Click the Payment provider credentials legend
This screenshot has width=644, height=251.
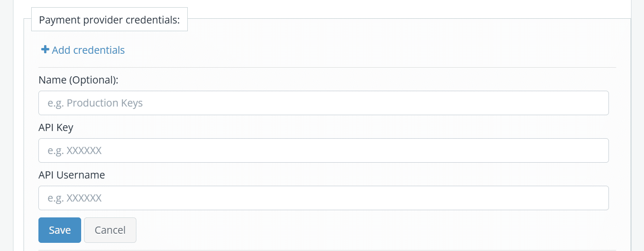109,20
